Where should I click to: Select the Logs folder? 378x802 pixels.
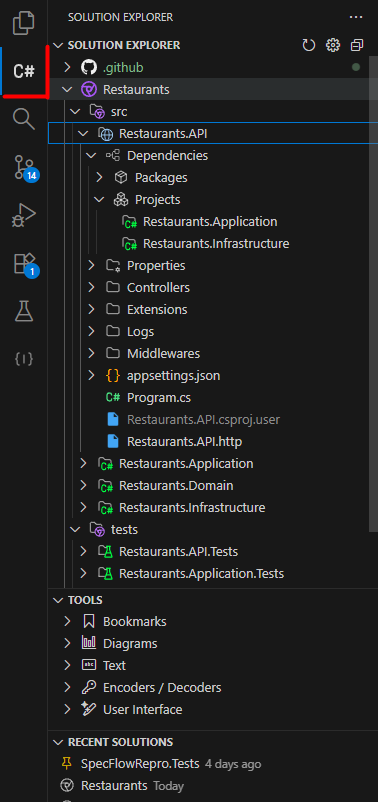141,331
